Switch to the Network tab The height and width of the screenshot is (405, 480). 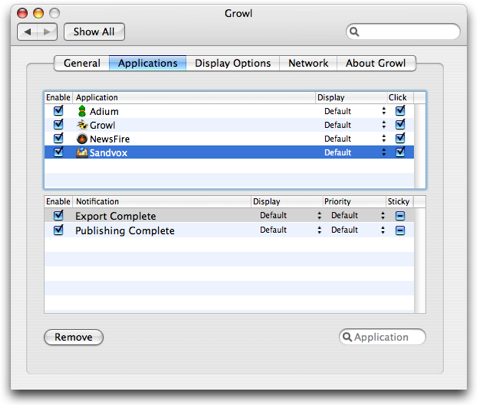(x=308, y=63)
